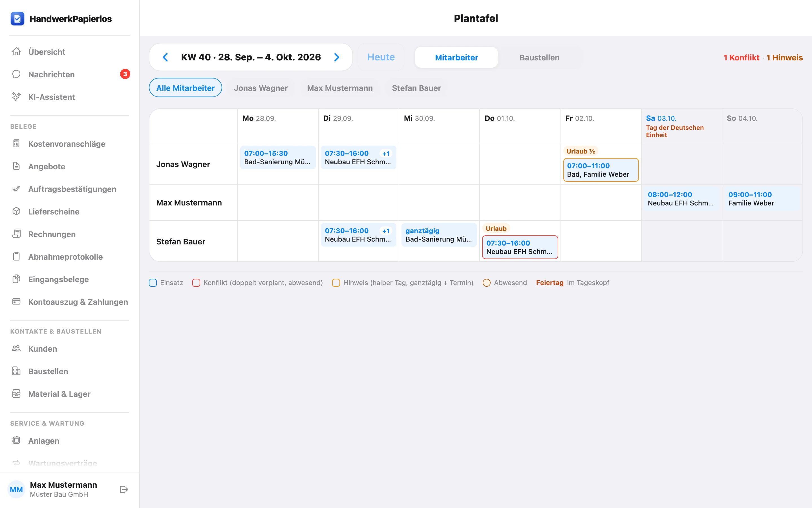
Task: Click the 1 Hinweis indicator
Action: [x=784, y=58]
